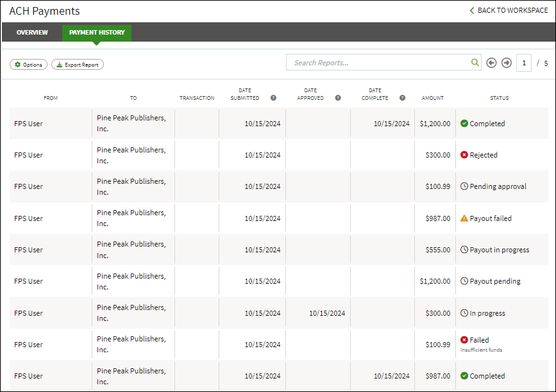Click the ACH Payments page title
The height and width of the screenshot is (392, 556).
(x=44, y=11)
